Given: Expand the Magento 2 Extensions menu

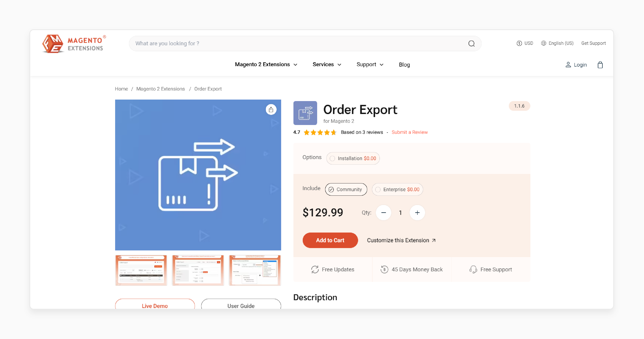Looking at the screenshot, I should coord(266,64).
